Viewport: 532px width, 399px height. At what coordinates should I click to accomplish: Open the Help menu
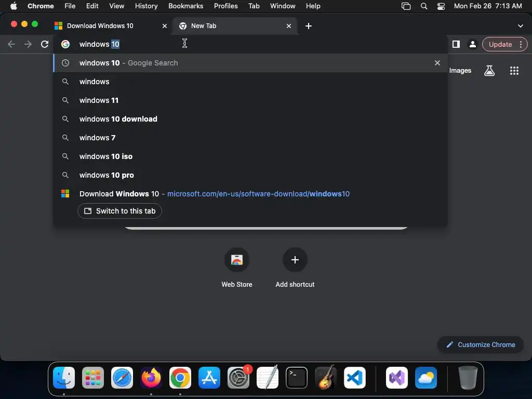pos(313,6)
